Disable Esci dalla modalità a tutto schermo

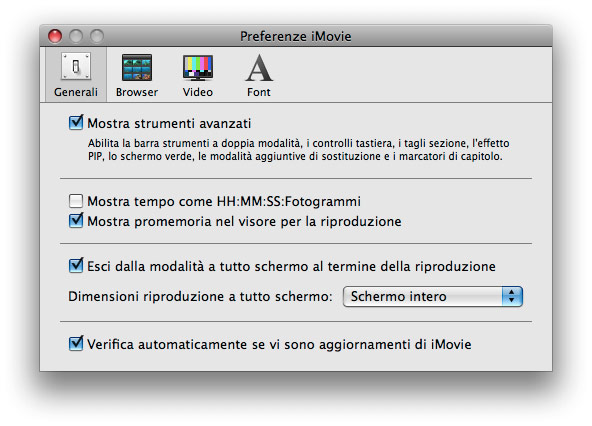76,265
